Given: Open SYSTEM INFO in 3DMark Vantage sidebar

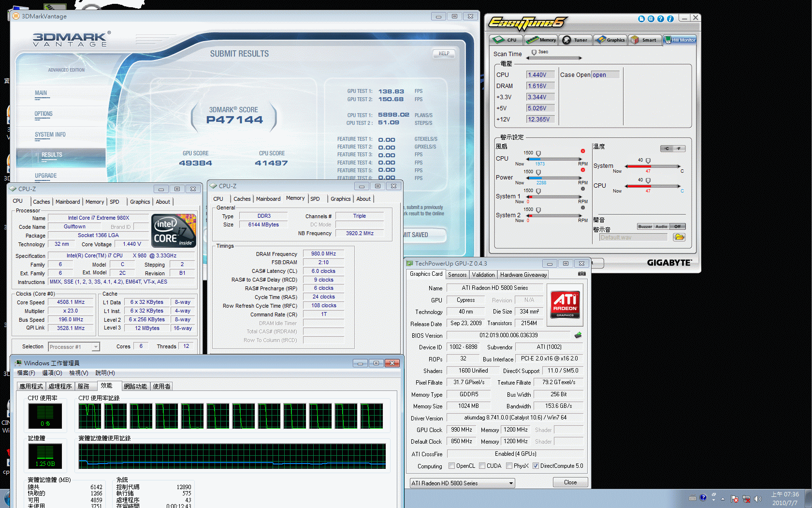Looking at the screenshot, I should 50,134.
